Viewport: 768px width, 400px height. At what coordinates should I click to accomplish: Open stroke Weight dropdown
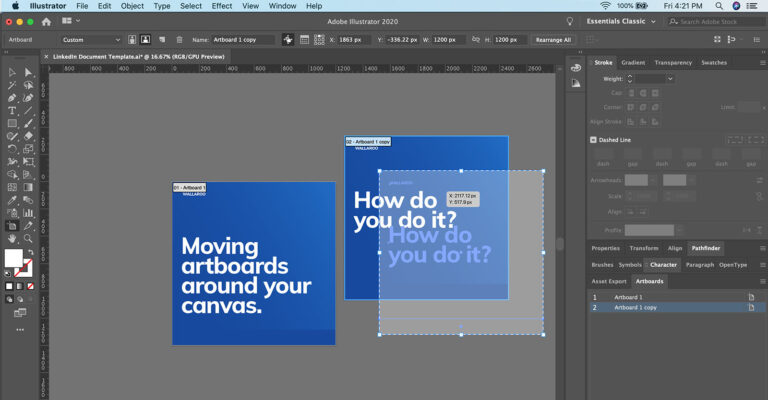tap(670, 79)
